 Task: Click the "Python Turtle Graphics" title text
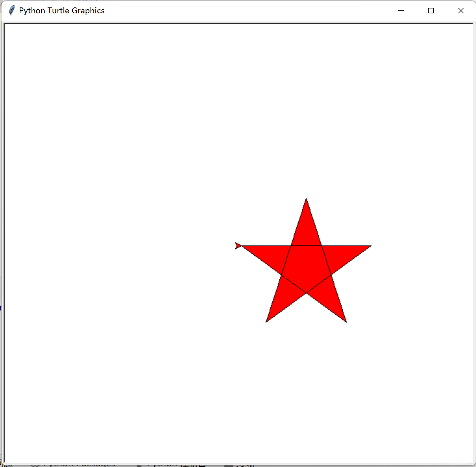point(62,11)
